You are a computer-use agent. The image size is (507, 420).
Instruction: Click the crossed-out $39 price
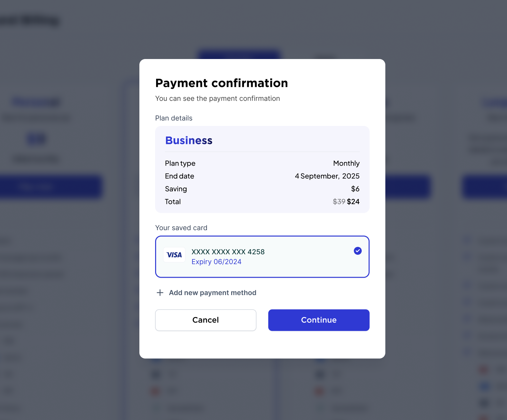339,202
